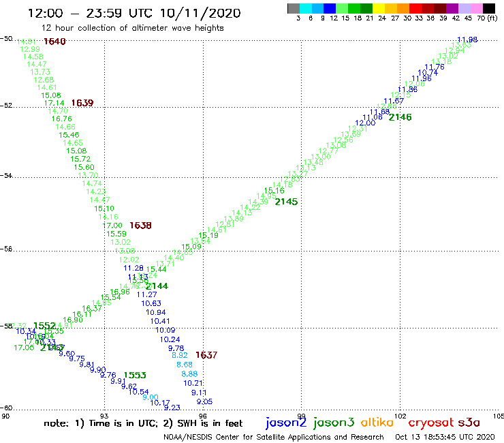Image resolution: width=504 pixels, height=443 pixels.
Task: Select the cryosat satellite label
Action: (431, 423)
